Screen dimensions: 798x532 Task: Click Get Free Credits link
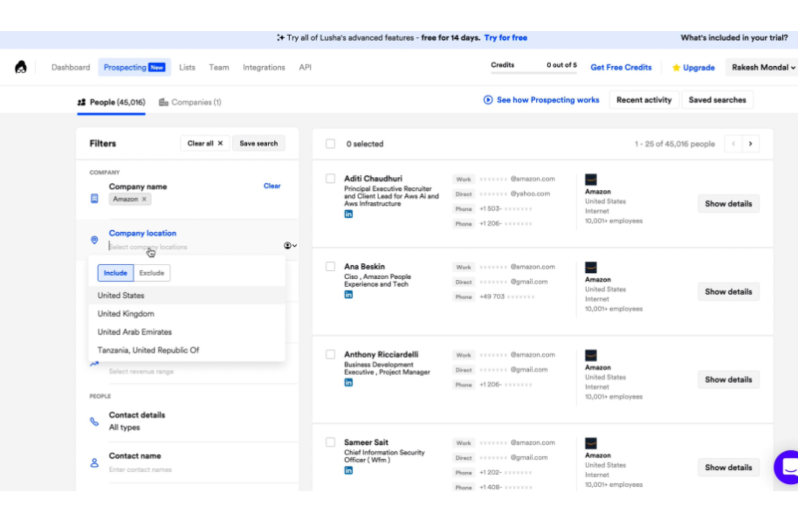click(x=621, y=67)
